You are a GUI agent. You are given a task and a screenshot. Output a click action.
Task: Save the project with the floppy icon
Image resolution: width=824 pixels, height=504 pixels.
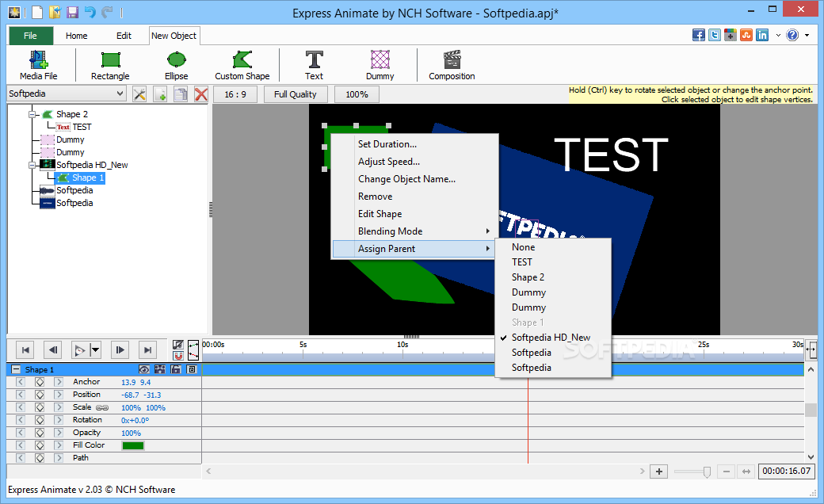click(73, 12)
